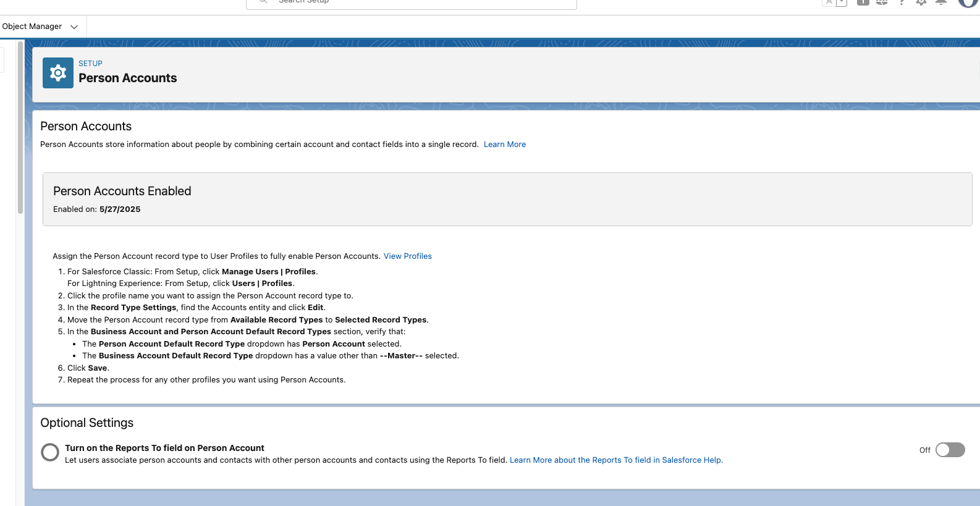Viewport: 980px width, 506px height.
Task: Toggle on the Reports To field switch
Action: (950, 450)
